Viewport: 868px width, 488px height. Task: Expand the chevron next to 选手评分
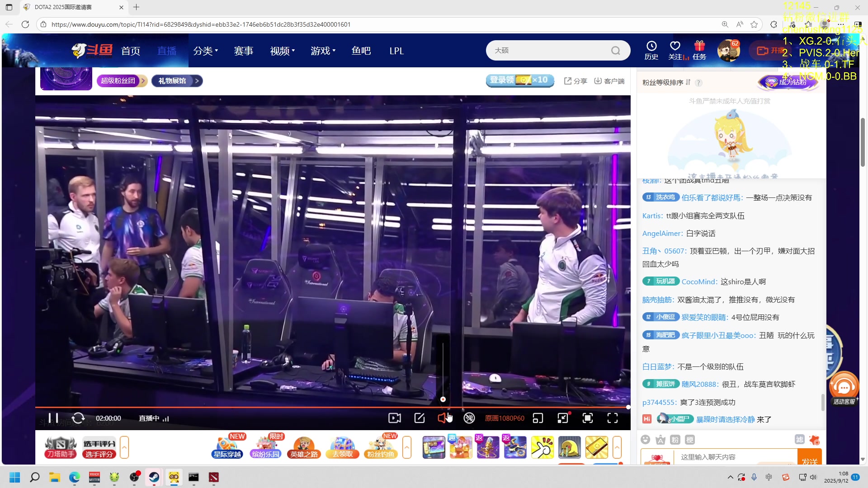click(x=124, y=447)
